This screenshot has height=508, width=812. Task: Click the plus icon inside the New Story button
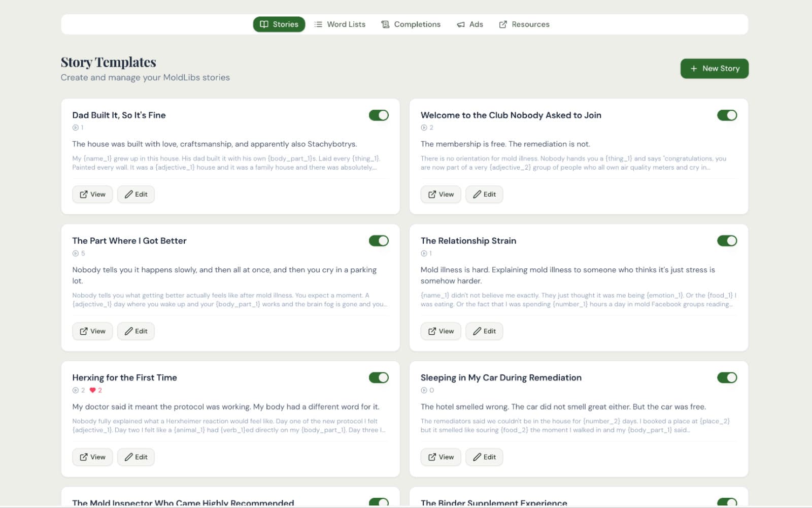pyautogui.click(x=693, y=68)
